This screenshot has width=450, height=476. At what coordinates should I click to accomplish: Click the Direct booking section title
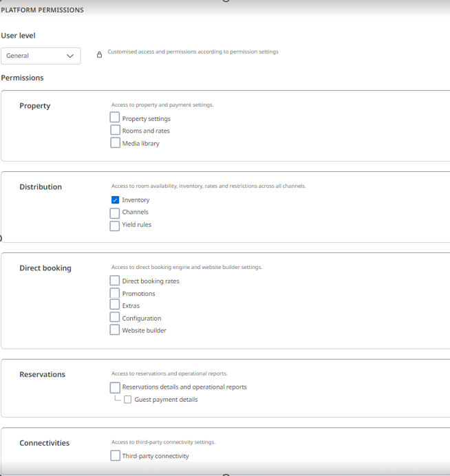pos(45,268)
